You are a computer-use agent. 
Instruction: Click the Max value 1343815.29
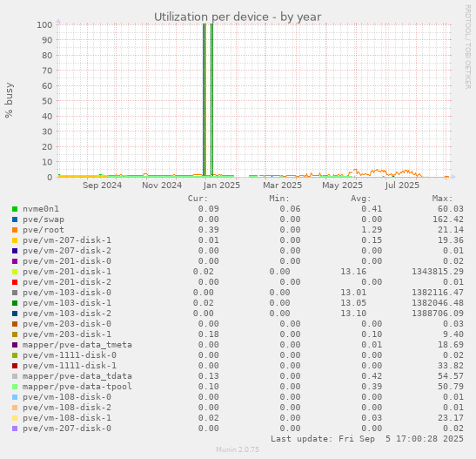pos(438,272)
